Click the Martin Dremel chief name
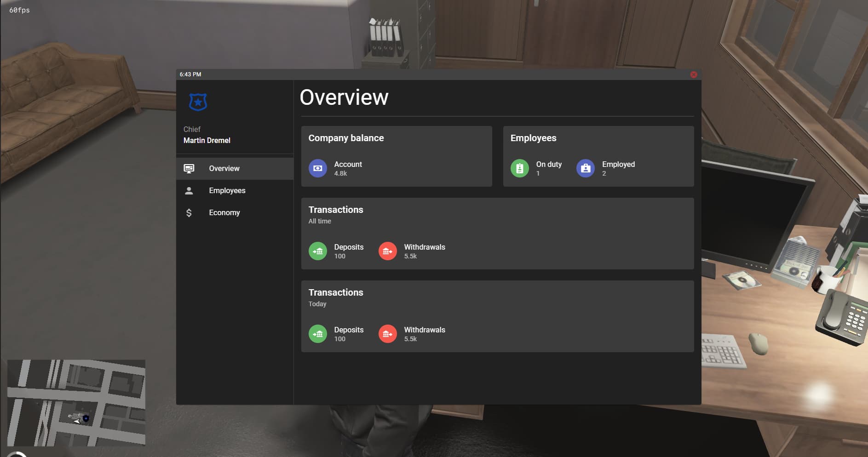Image resolution: width=868 pixels, height=457 pixels. pos(207,140)
